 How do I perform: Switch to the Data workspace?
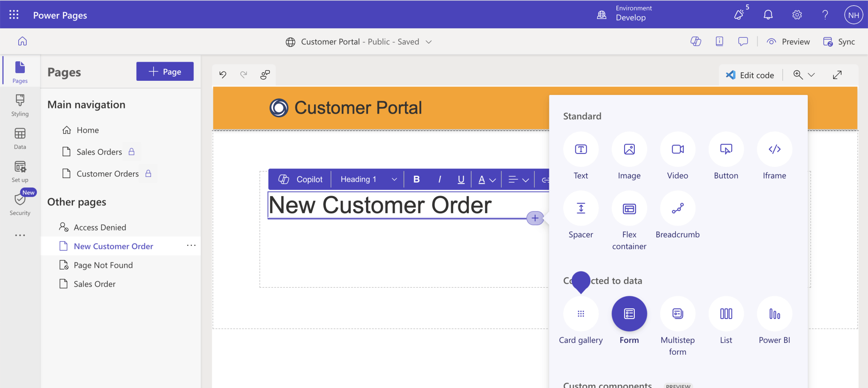click(20, 138)
